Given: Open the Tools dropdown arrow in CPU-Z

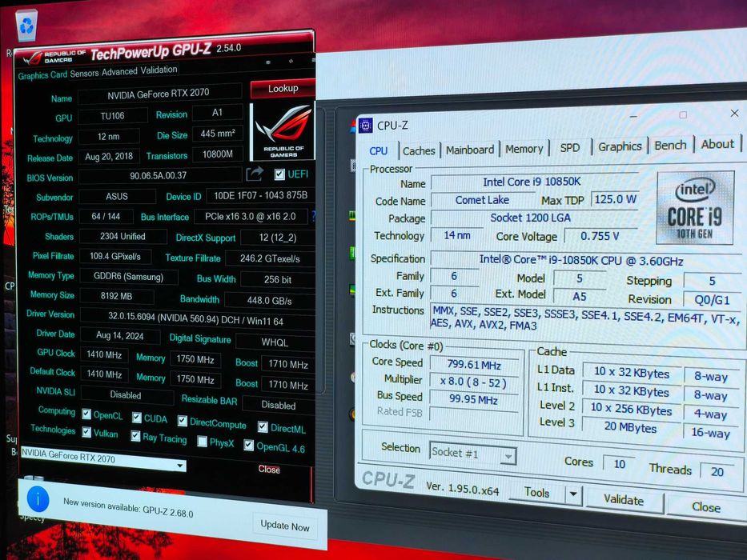Looking at the screenshot, I should click(573, 494).
